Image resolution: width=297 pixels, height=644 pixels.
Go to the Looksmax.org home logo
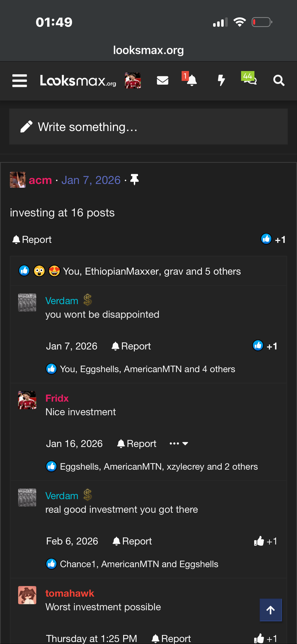tap(78, 81)
